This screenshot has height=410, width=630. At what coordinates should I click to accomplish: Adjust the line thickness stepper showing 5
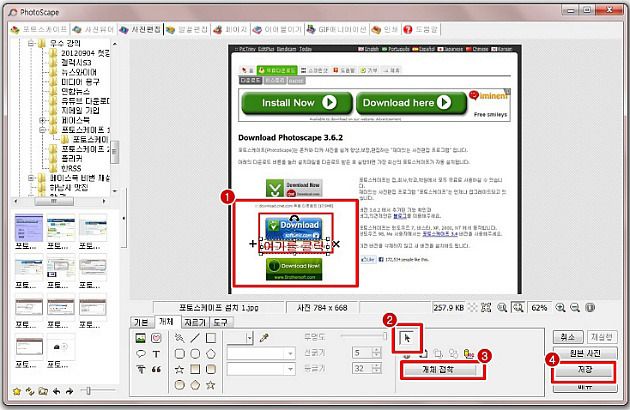pyautogui.click(x=376, y=353)
